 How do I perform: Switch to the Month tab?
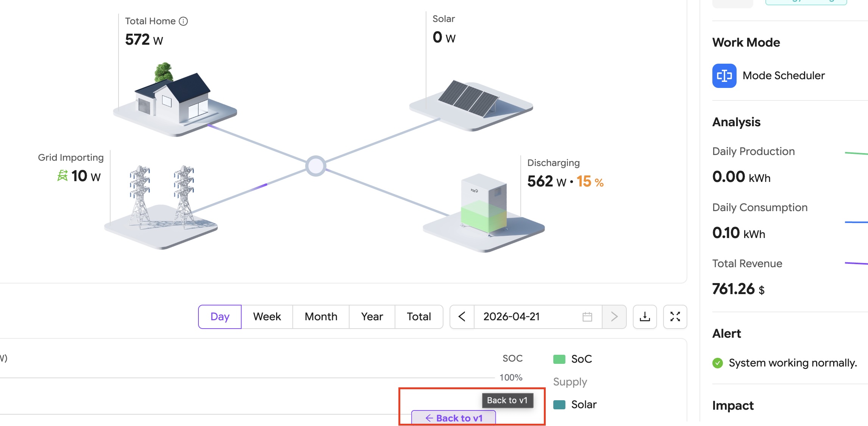321,317
